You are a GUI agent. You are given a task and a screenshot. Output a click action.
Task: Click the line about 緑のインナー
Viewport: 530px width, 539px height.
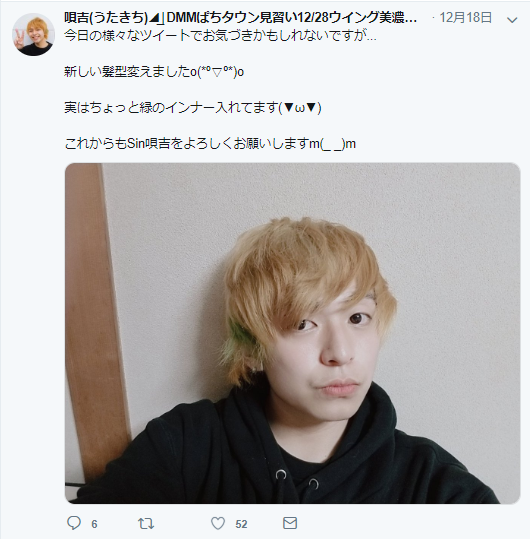click(x=193, y=108)
